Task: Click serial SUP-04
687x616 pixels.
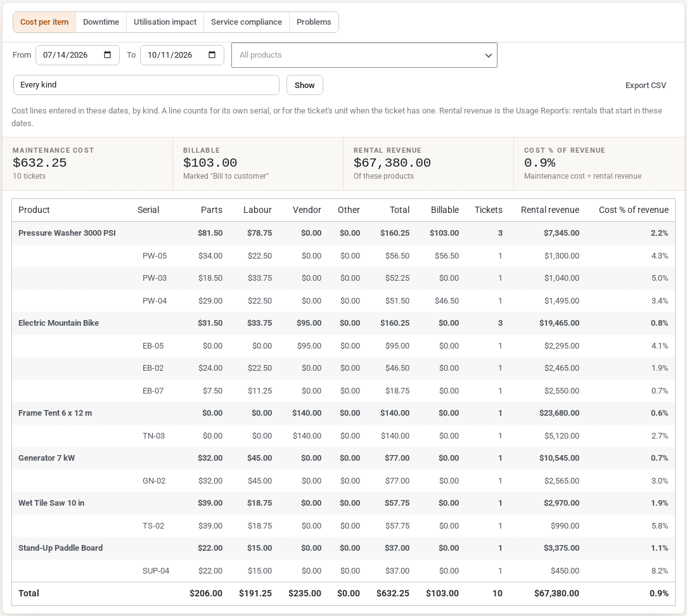Action: tap(155, 571)
